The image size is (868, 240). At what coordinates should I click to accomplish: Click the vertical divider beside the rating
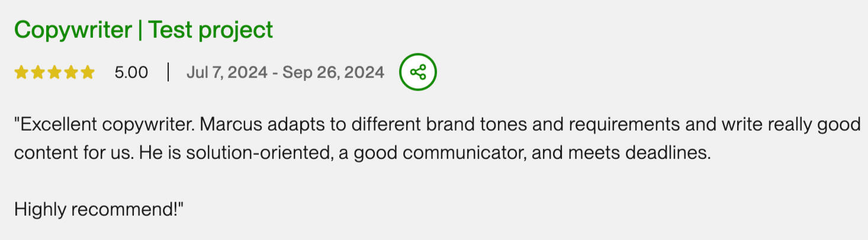168,73
